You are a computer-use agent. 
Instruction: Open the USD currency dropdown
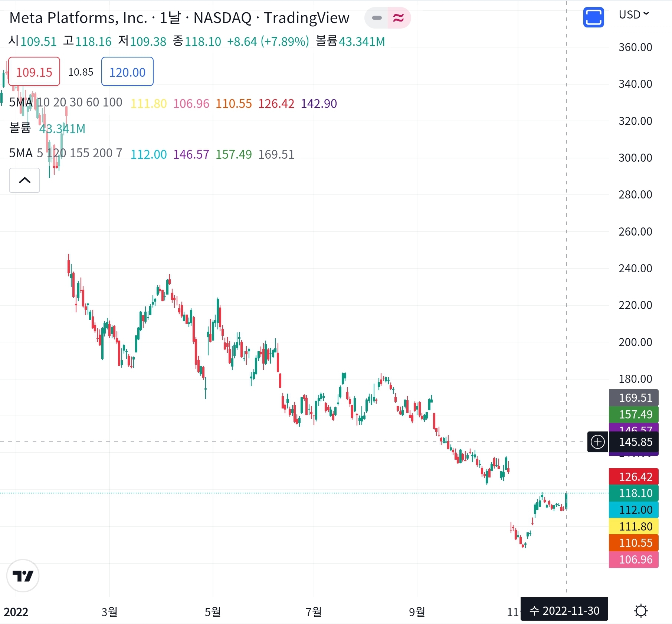(x=634, y=14)
